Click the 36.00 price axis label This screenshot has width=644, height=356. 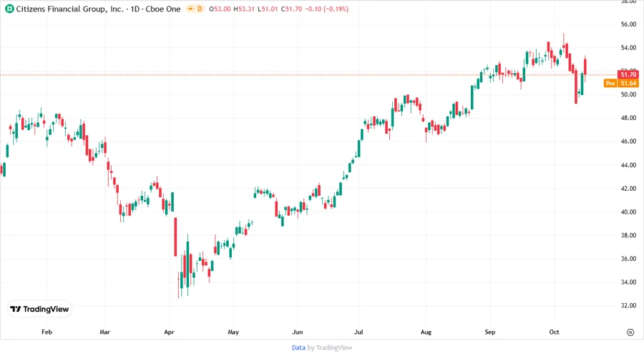[628, 259]
